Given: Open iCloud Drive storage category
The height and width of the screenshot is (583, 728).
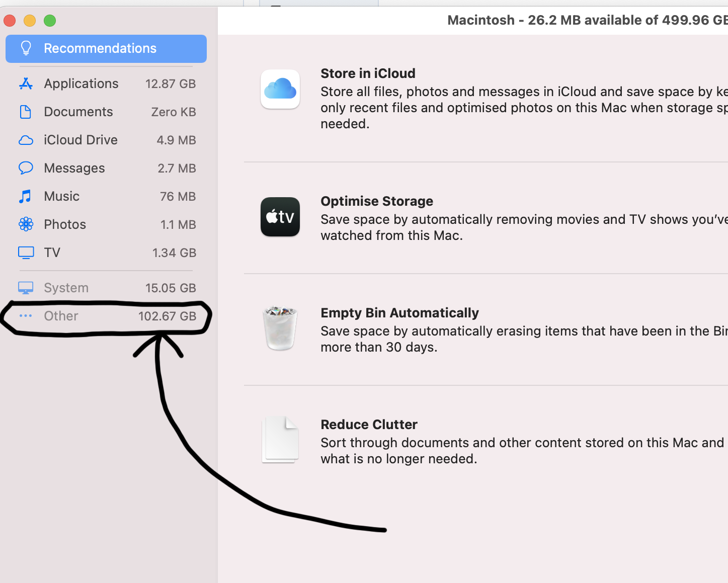Looking at the screenshot, I should [106, 140].
